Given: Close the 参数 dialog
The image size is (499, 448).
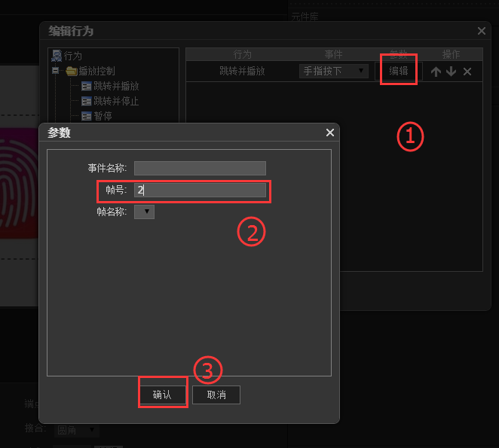Looking at the screenshot, I should pos(329,133).
